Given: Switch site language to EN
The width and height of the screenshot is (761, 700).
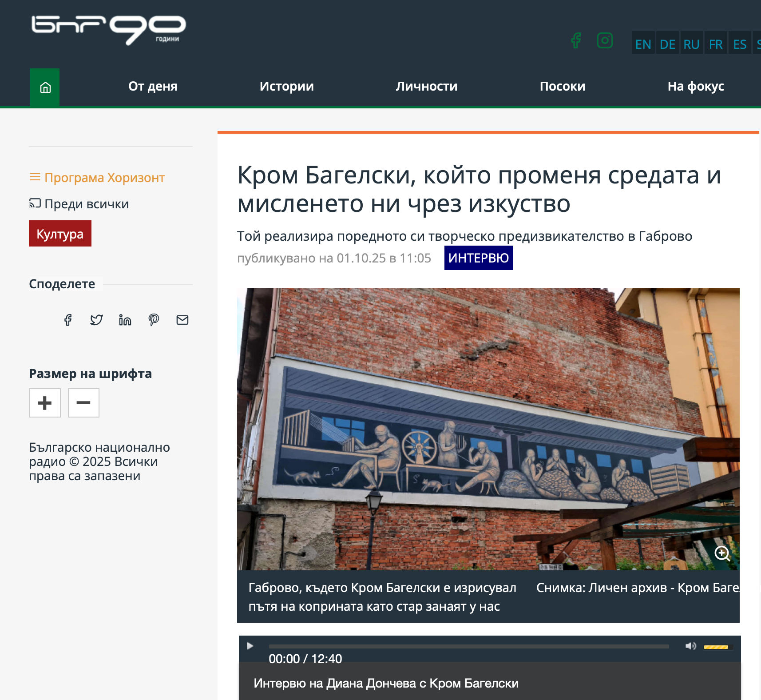Looking at the screenshot, I should pos(643,43).
